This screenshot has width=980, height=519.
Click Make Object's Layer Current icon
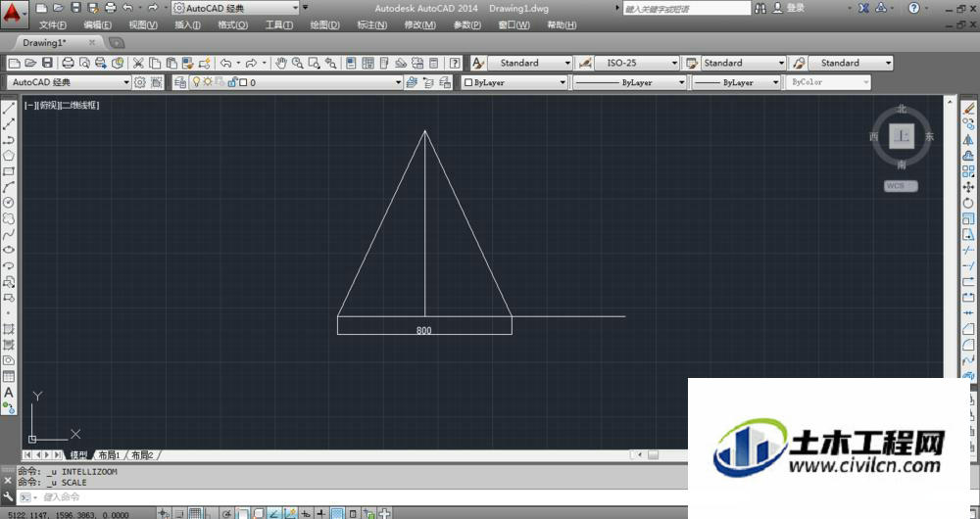(412, 82)
